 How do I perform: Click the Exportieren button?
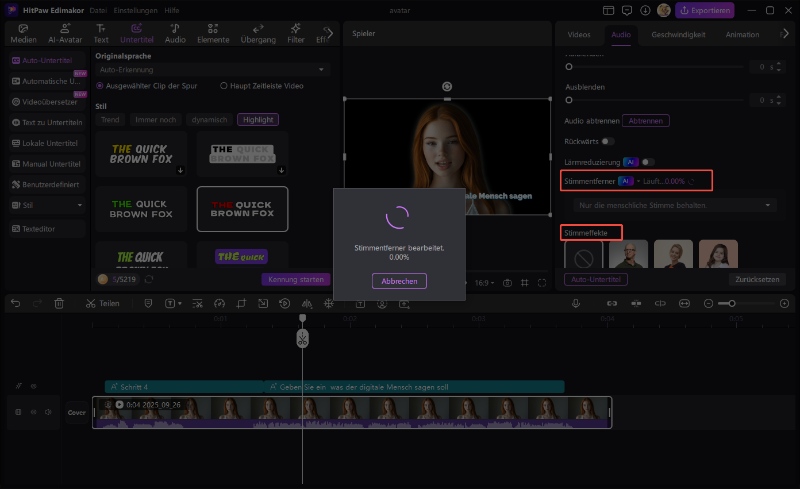(705, 10)
